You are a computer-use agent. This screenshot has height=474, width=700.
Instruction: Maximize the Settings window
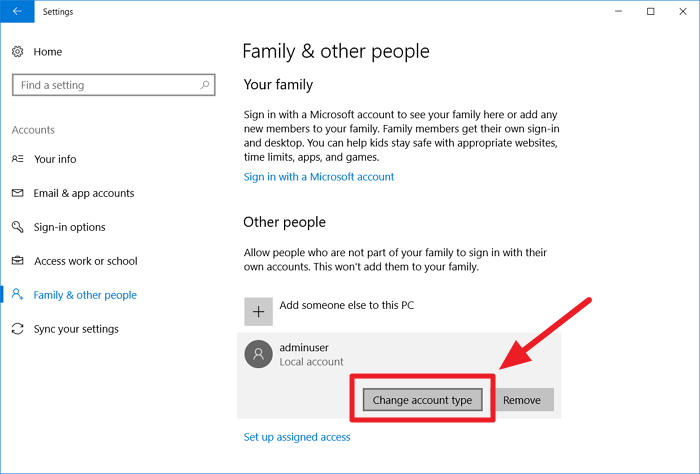click(650, 12)
